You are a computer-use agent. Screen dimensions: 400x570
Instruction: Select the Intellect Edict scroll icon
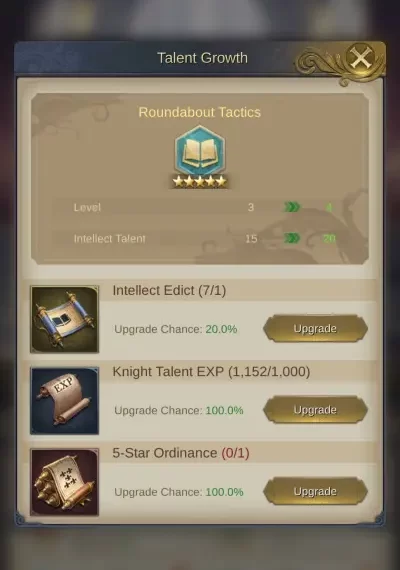pos(64,319)
